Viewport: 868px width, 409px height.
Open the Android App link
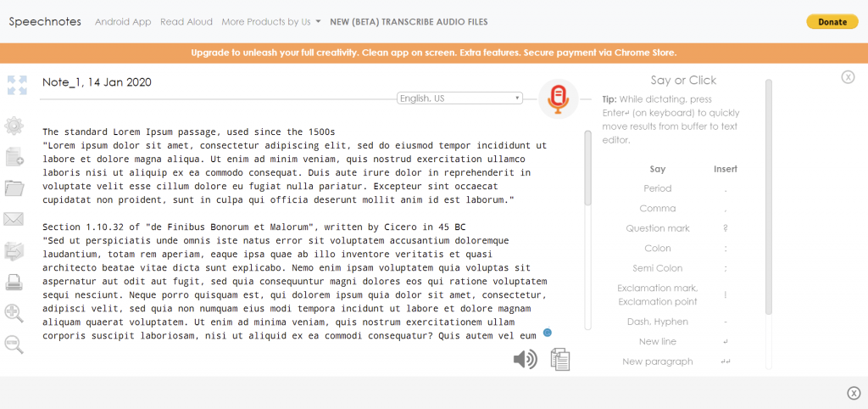(x=123, y=22)
